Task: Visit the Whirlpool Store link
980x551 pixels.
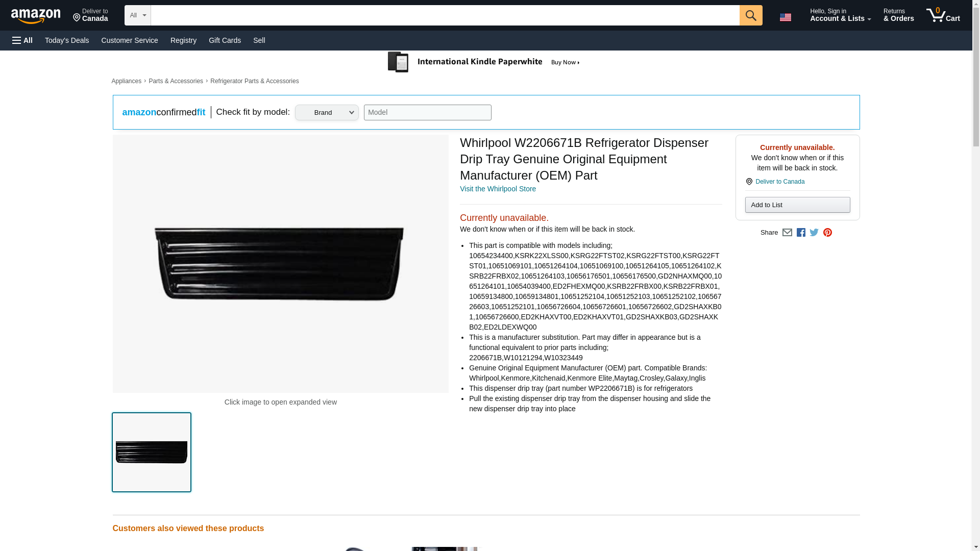Action: click(498, 189)
